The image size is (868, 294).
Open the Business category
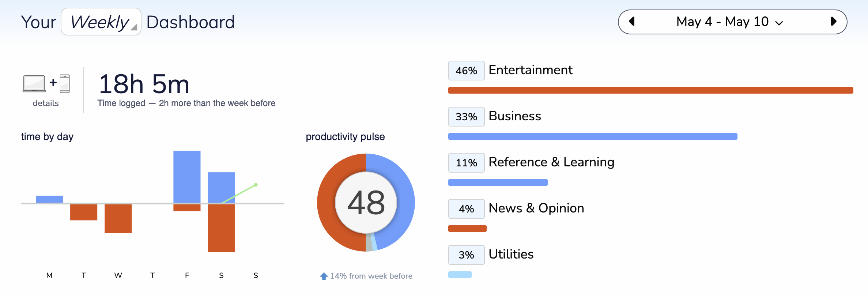tap(515, 116)
